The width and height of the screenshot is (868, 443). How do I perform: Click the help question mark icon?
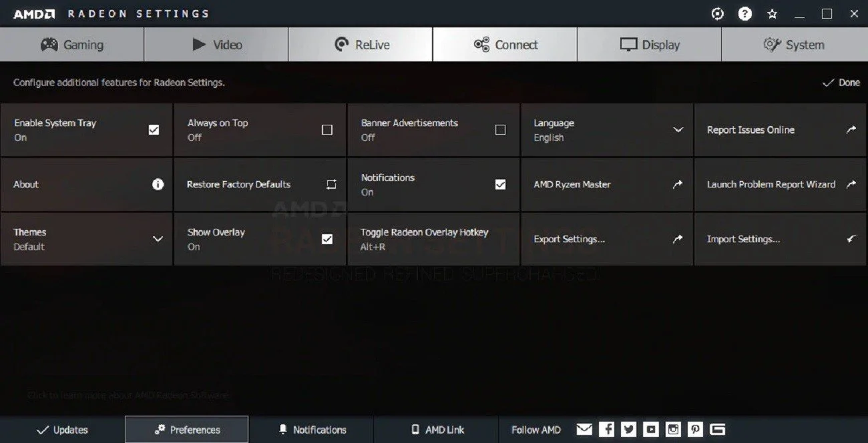click(745, 13)
